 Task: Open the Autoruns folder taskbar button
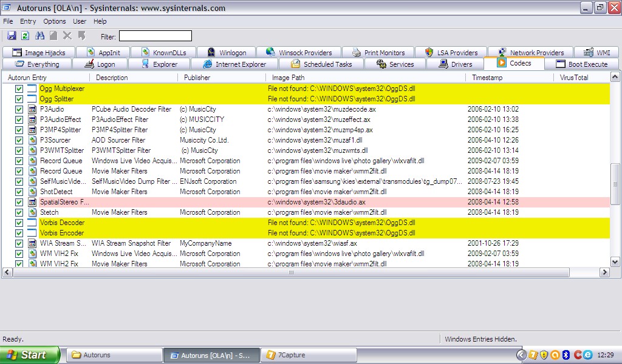coord(114,355)
